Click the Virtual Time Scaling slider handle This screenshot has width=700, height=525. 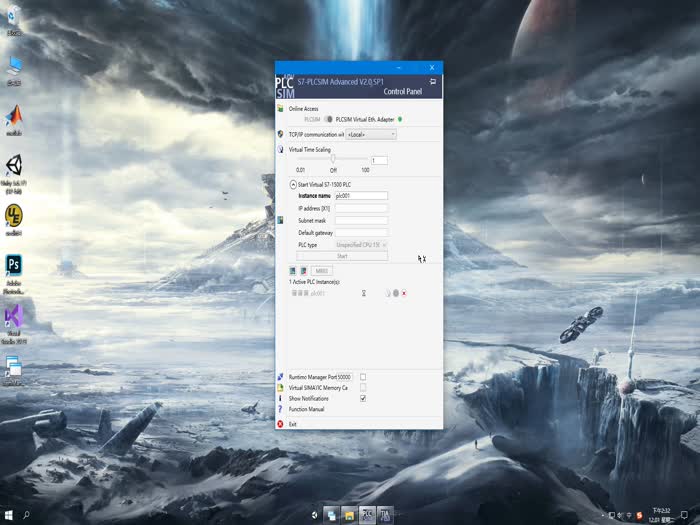333,159
